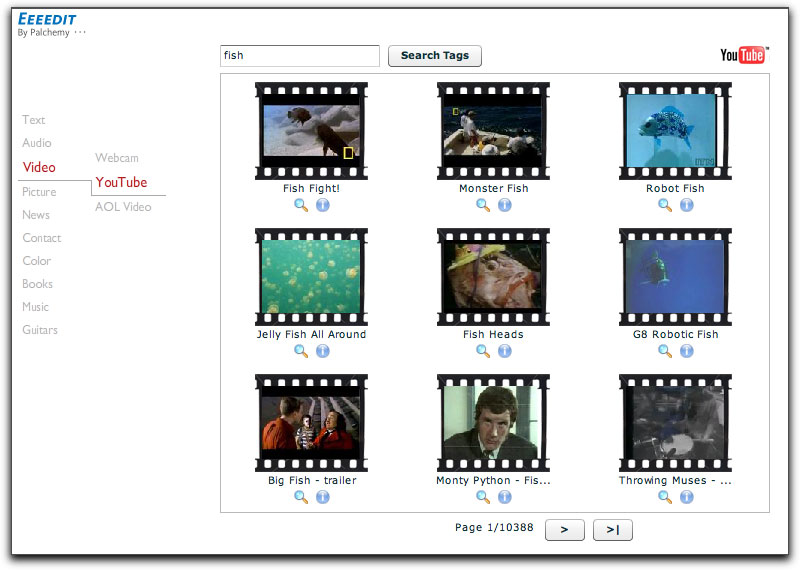Click magnifier icon under Big Fish - trailer
This screenshot has height=570, width=800.
click(301, 497)
